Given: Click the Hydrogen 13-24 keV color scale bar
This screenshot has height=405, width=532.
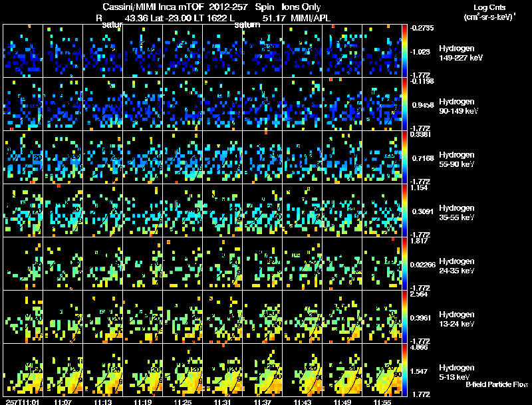Looking at the screenshot, I should (x=404, y=317).
